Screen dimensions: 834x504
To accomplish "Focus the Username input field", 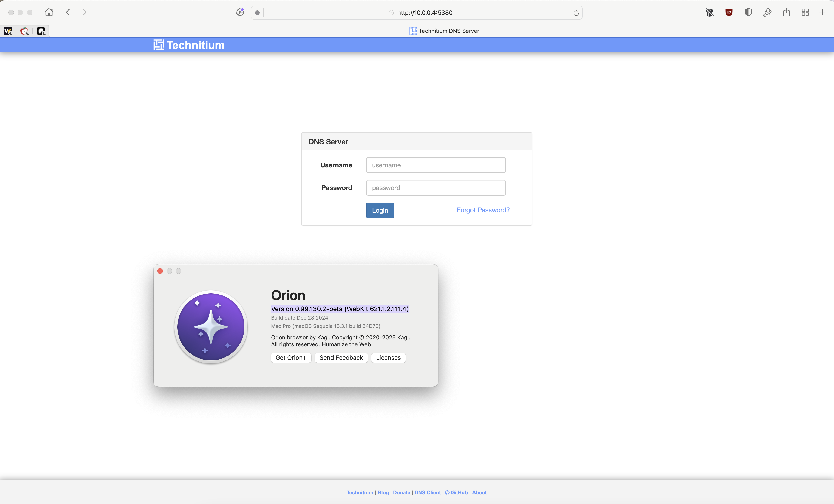I will click(x=436, y=165).
